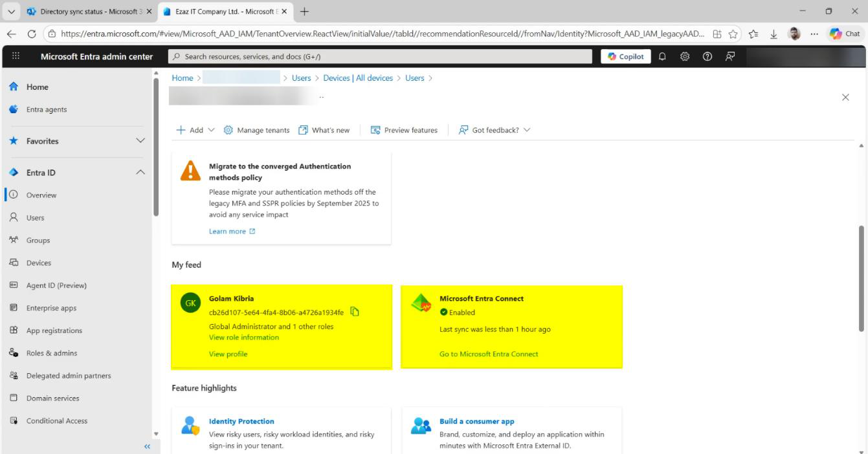Click Manage tenants in toolbar

tap(256, 130)
